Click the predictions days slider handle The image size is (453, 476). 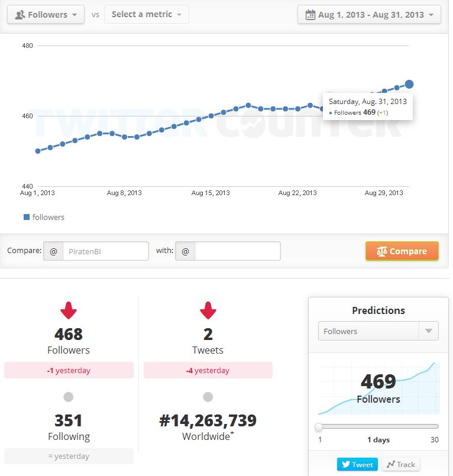[319, 426]
